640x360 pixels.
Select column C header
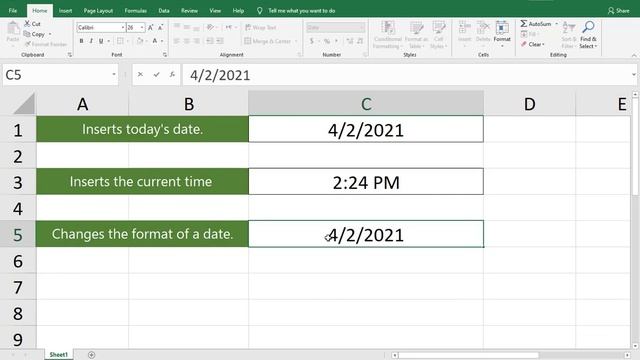[366, 104]
